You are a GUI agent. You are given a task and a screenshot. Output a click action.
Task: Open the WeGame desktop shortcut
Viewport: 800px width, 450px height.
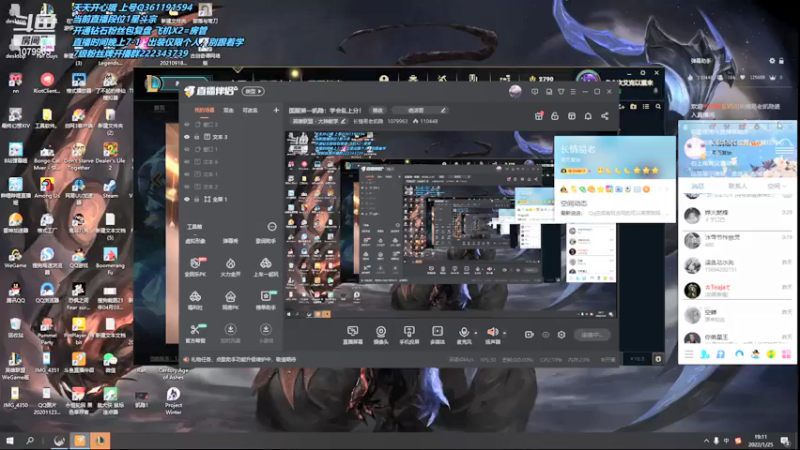click(x=15, y=258)
